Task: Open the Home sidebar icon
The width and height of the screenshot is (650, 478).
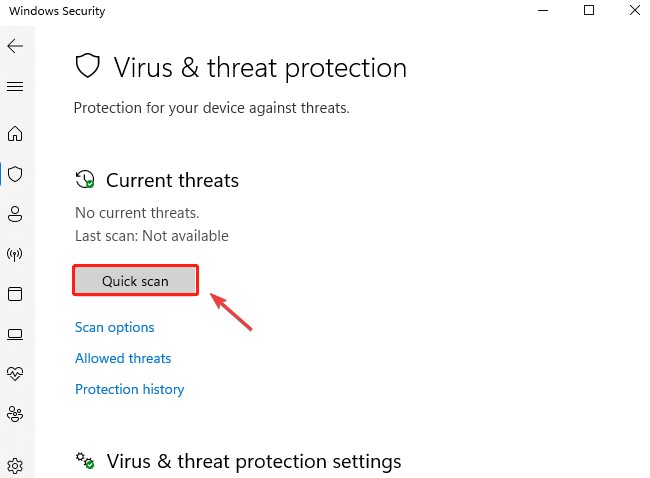Action: (x=15, y=133)
